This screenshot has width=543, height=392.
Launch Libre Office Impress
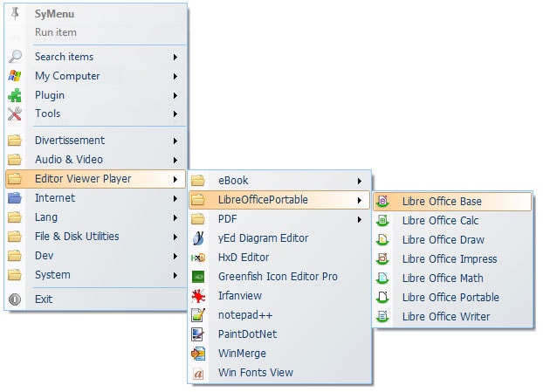452,259
